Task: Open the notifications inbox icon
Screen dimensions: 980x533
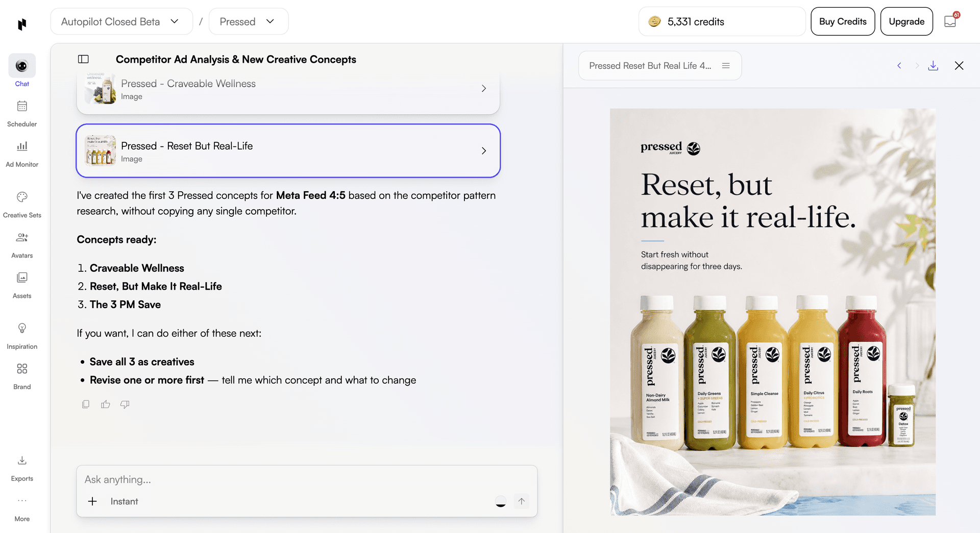Action: (950, 21)
